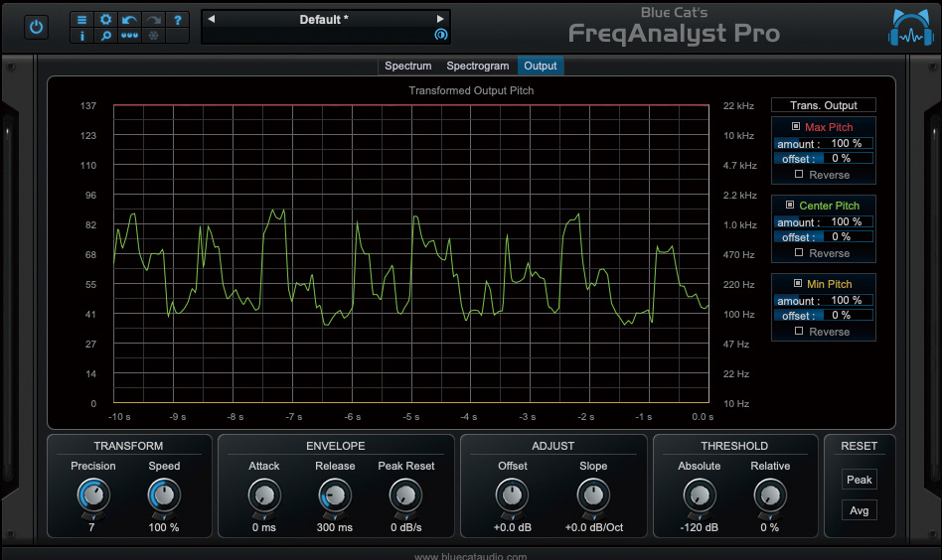Click the Blue Cat headphones logo

click(x=911, y=28)
